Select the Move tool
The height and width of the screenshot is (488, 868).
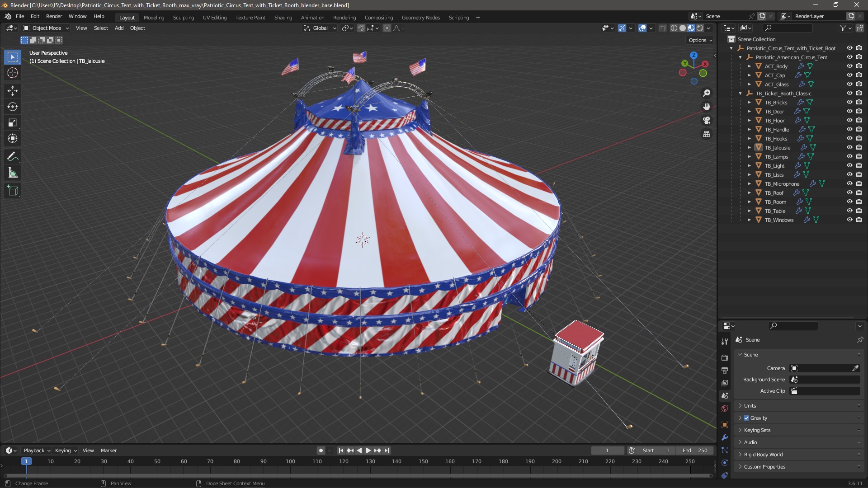13,91
